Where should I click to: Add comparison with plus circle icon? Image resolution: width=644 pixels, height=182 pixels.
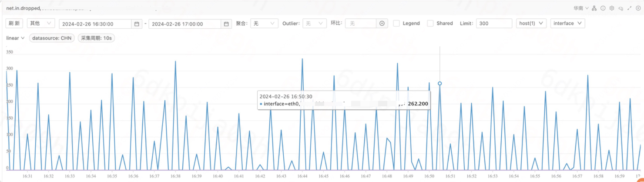[x=382, y=24]
